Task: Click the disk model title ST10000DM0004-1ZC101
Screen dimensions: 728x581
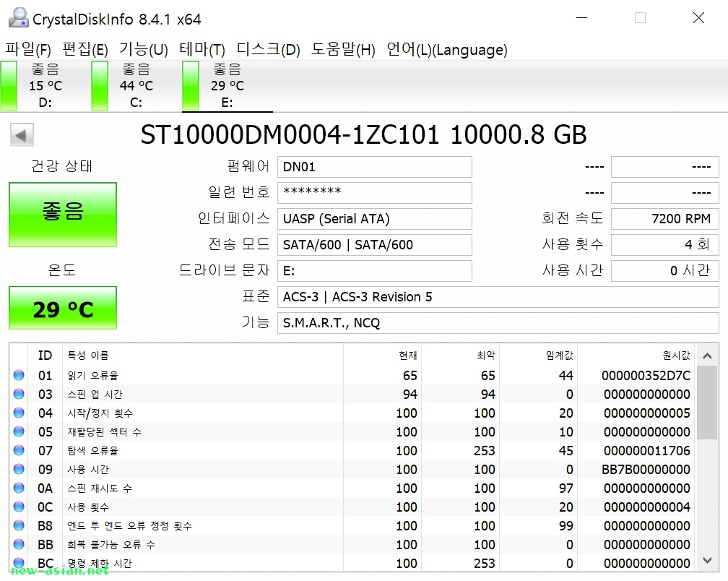Action: [290, 134]
